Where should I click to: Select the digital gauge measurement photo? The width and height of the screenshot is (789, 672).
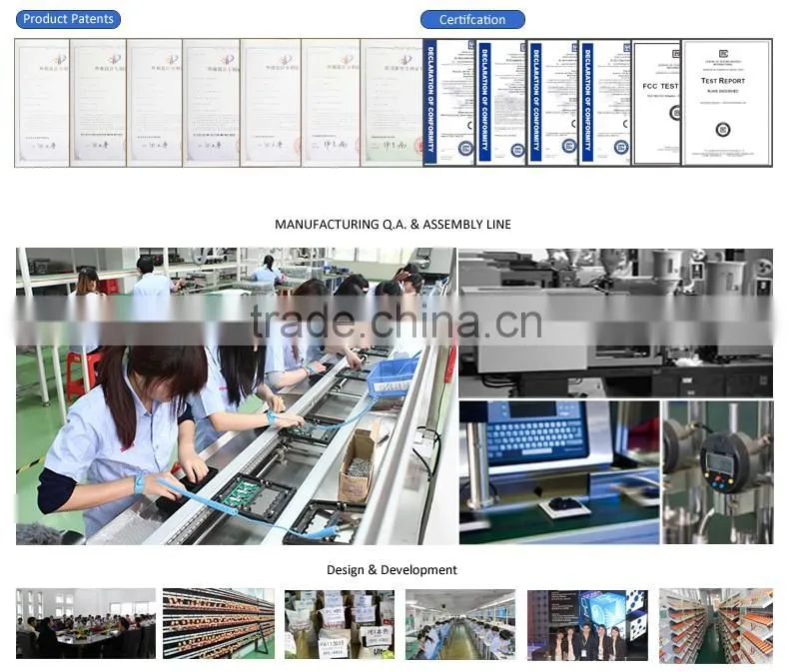717,472
